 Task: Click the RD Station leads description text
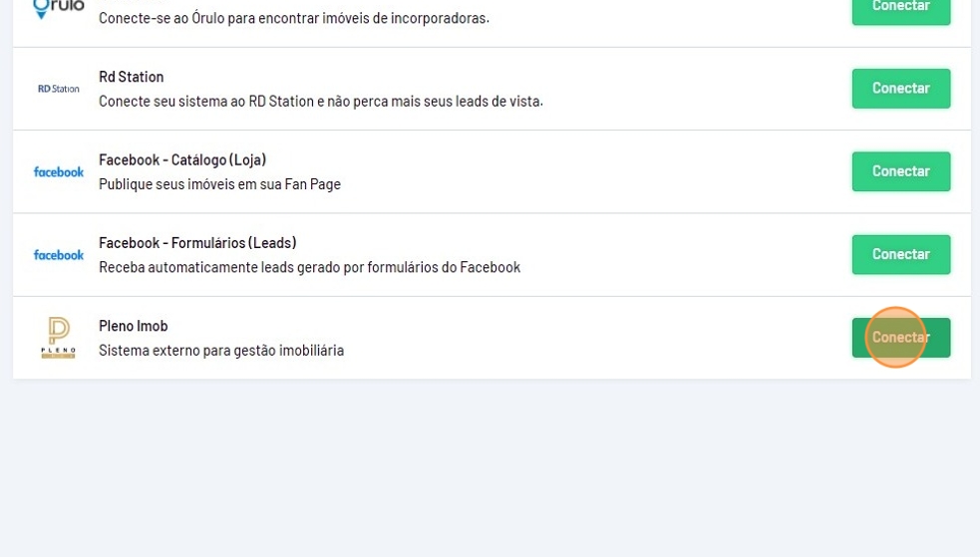pos(321,102)
